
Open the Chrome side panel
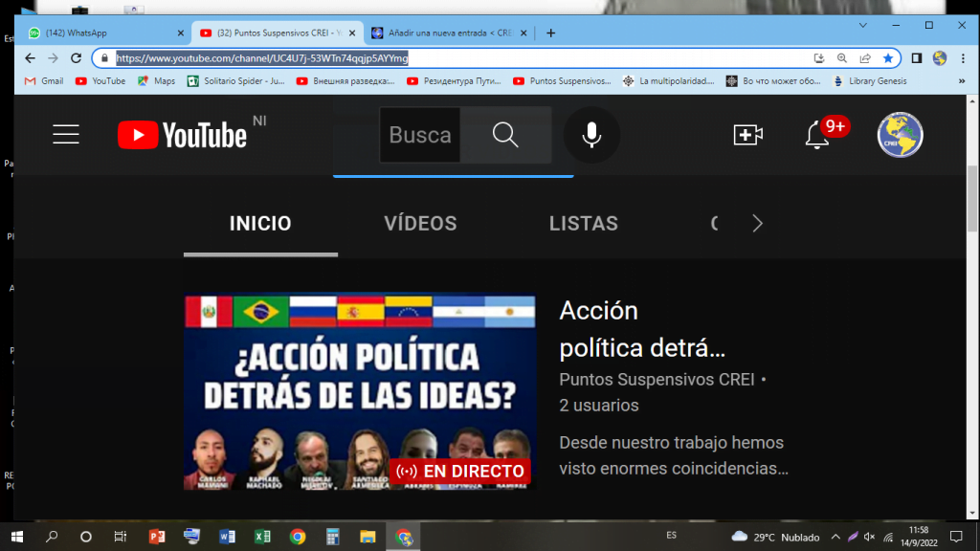tap(916, 58)
